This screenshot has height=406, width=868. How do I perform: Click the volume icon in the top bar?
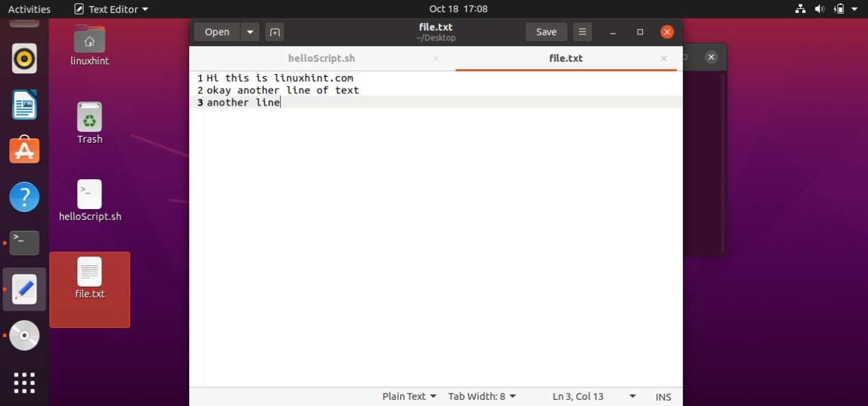pos(819,9)
